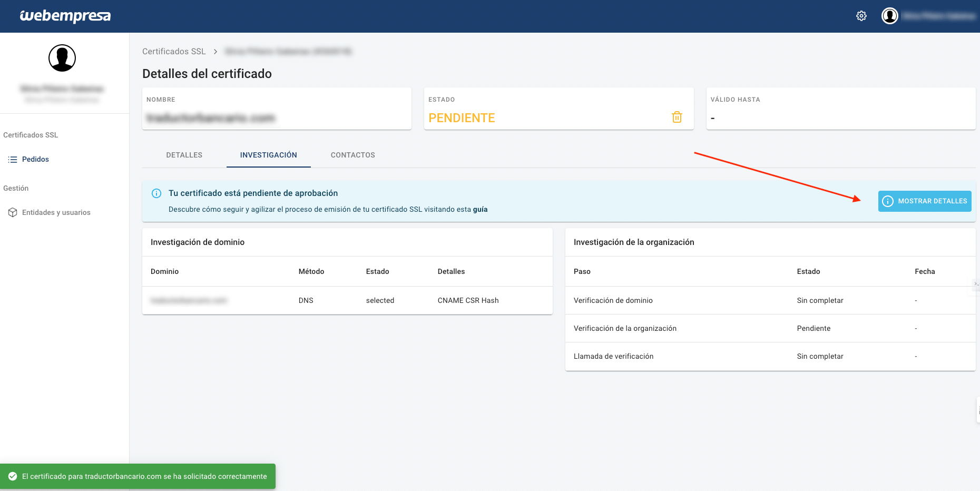Click the 'selected' status cell
980x491 pixels.
[380, 300]
